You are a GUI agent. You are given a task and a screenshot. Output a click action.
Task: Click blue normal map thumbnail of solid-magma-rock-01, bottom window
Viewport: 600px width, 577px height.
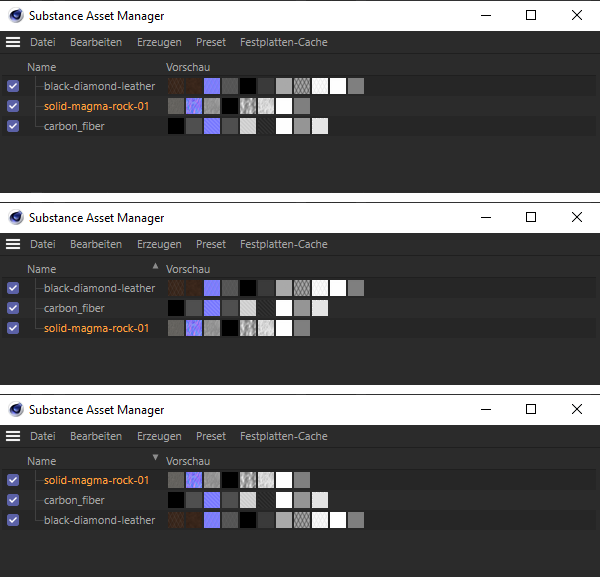point(194,480)
